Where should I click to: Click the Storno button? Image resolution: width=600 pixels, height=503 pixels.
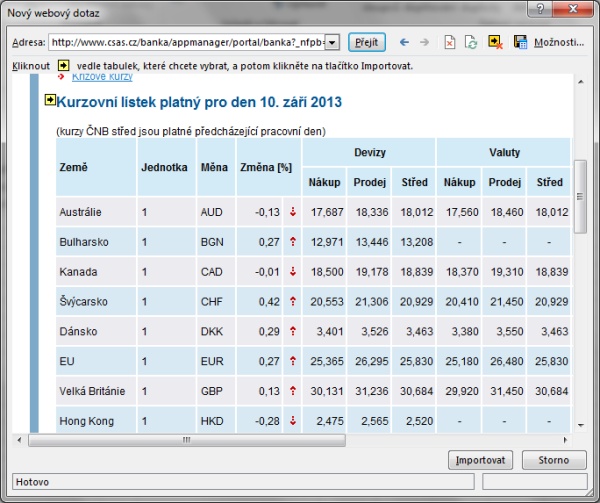[554, 460]
